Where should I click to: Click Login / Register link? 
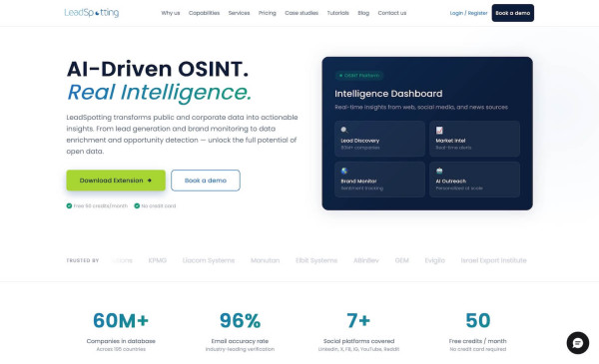[468, 13]
